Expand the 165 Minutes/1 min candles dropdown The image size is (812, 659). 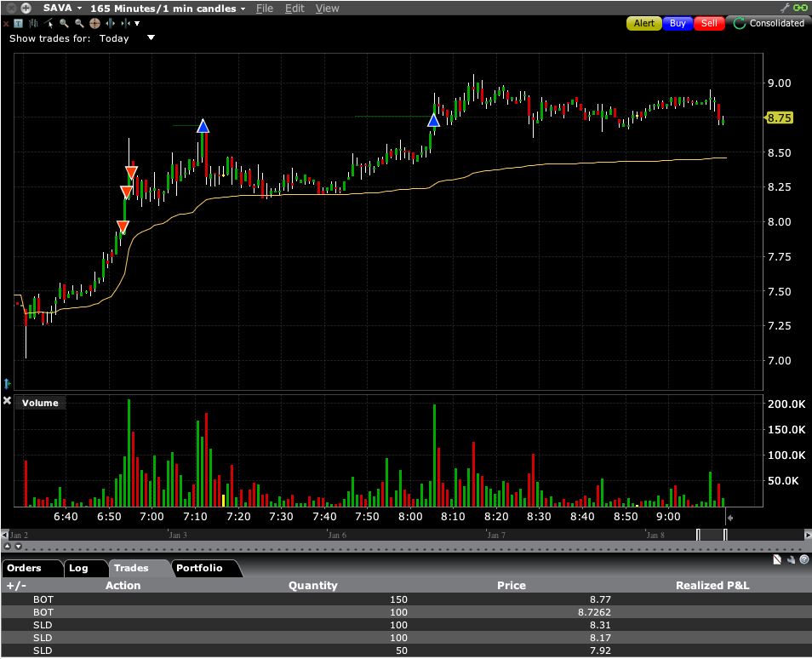point(243,9)
